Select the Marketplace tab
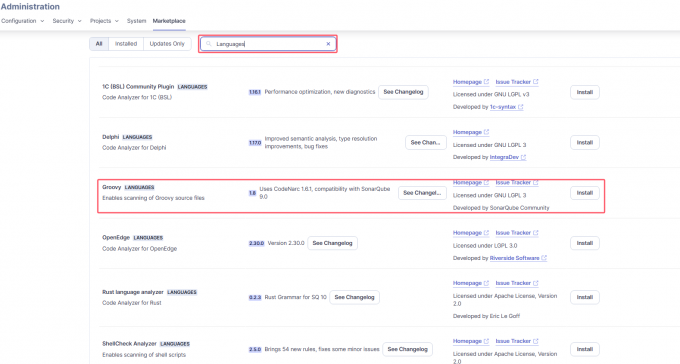The width and height of the screenshot is (680, 364). pos(169,21)
